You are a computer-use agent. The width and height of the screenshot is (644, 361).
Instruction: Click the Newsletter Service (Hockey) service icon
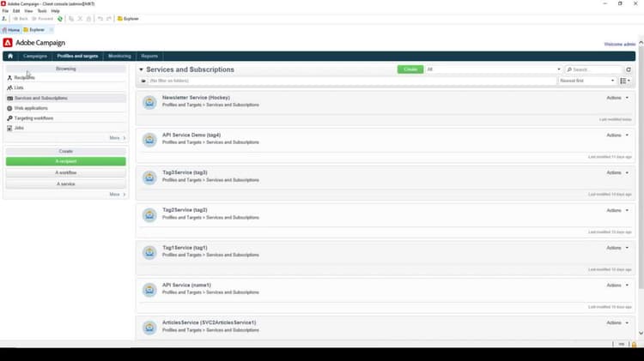149,102
